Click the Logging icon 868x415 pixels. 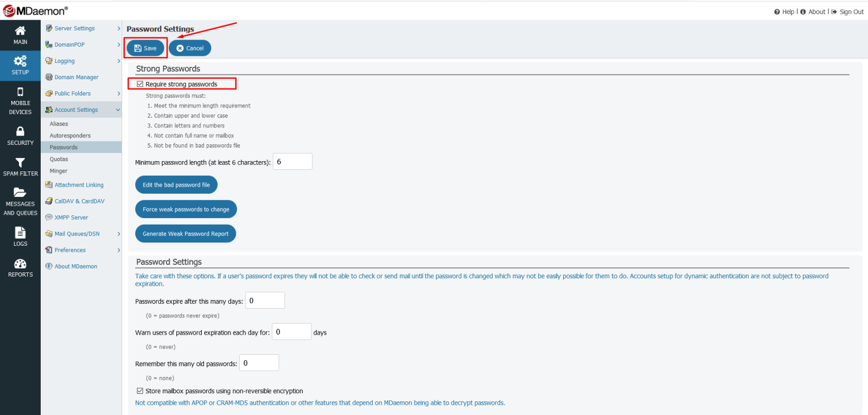[49, 61]
